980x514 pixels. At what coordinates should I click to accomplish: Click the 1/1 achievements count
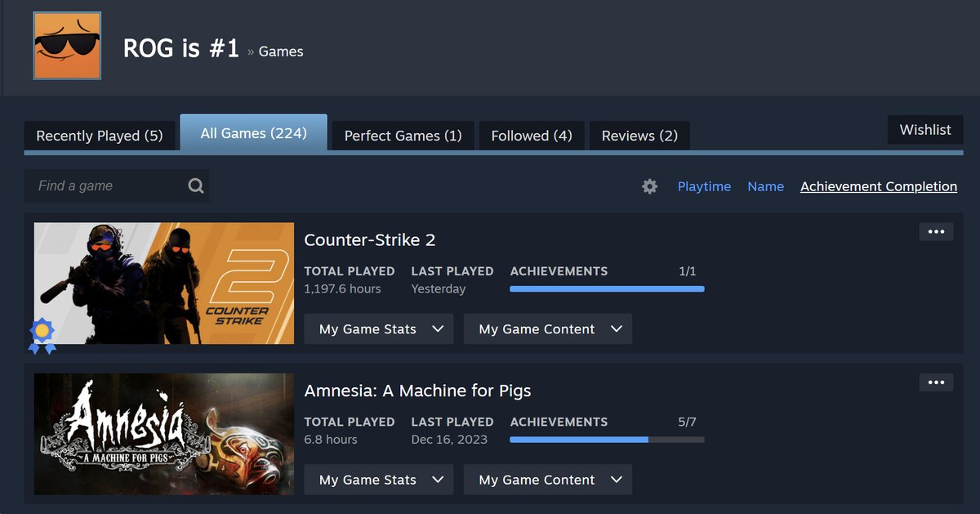click(x=688, y=271)
